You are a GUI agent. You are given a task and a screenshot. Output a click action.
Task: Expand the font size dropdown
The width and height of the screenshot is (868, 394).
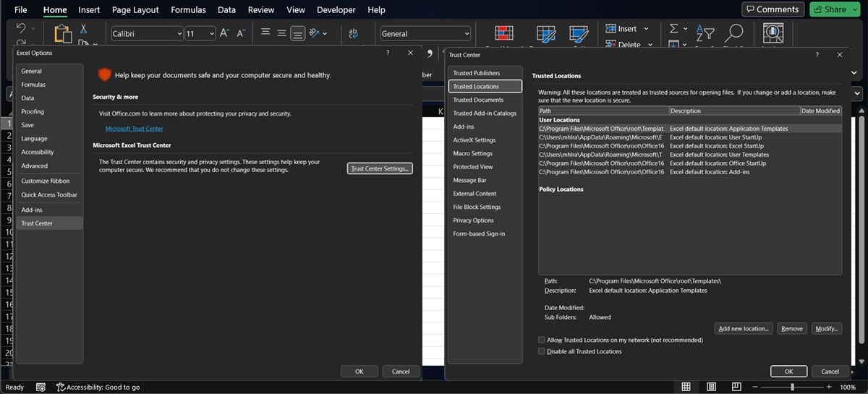[211, 34]
